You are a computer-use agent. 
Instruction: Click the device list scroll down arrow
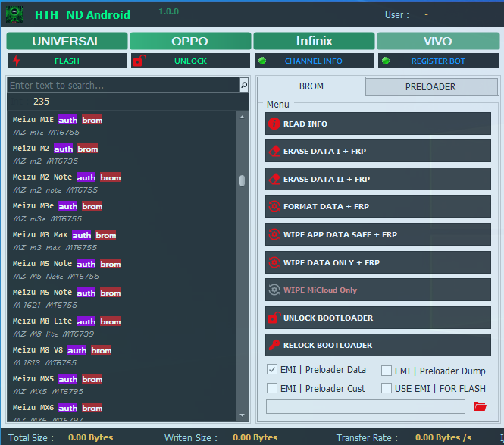click(242, 415)
